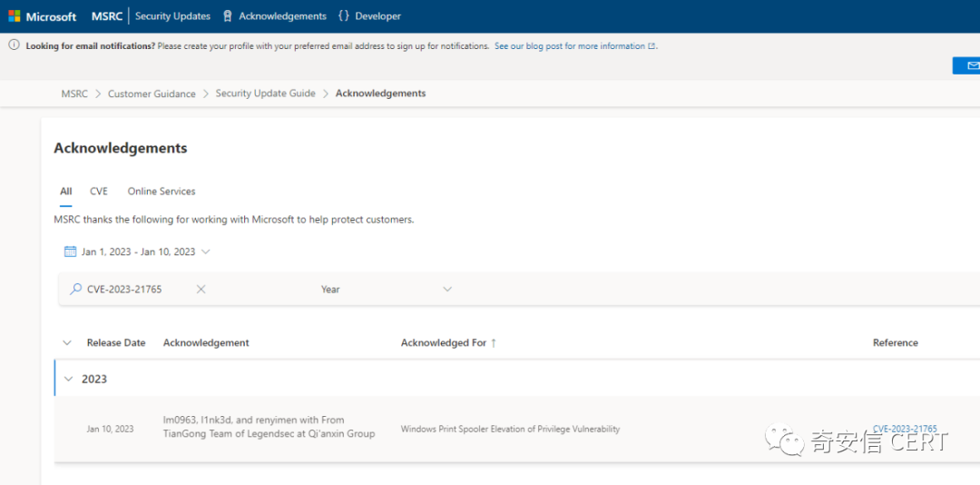Image resolution: width=980 pixels, height=485 pixels.
Task: Click the Acknowledgements page heading
Action: [x=121, y=148]
